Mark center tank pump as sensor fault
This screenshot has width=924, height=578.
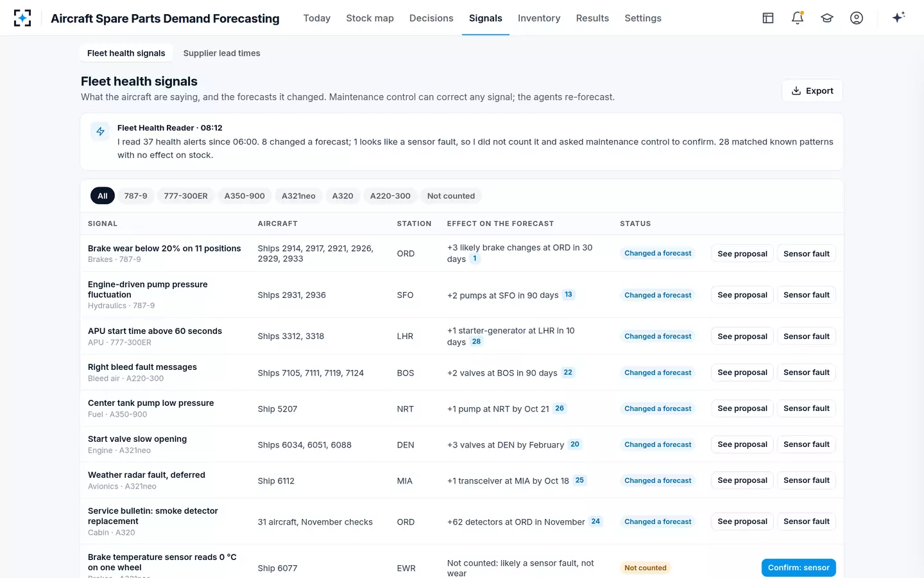[x=807, y=408]
